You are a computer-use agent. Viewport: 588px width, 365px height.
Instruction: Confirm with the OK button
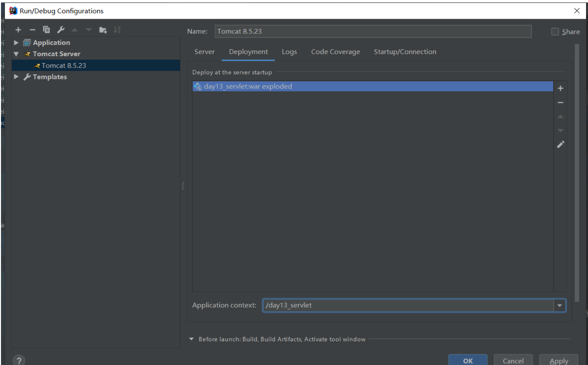[x=467, y=360]
